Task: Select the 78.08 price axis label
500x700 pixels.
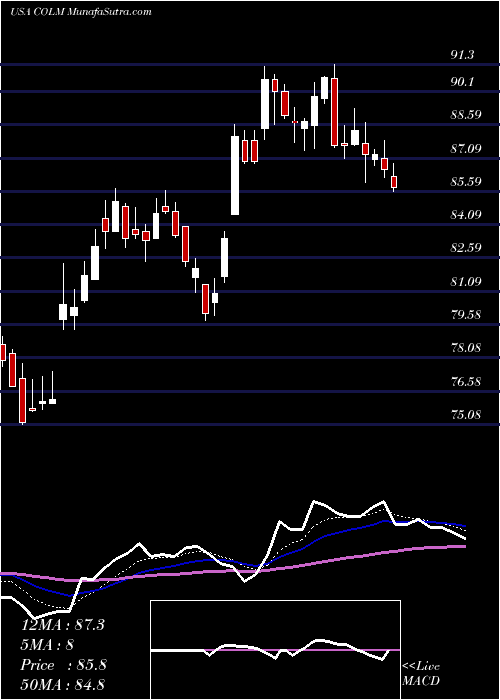Action: pos(466,347)
